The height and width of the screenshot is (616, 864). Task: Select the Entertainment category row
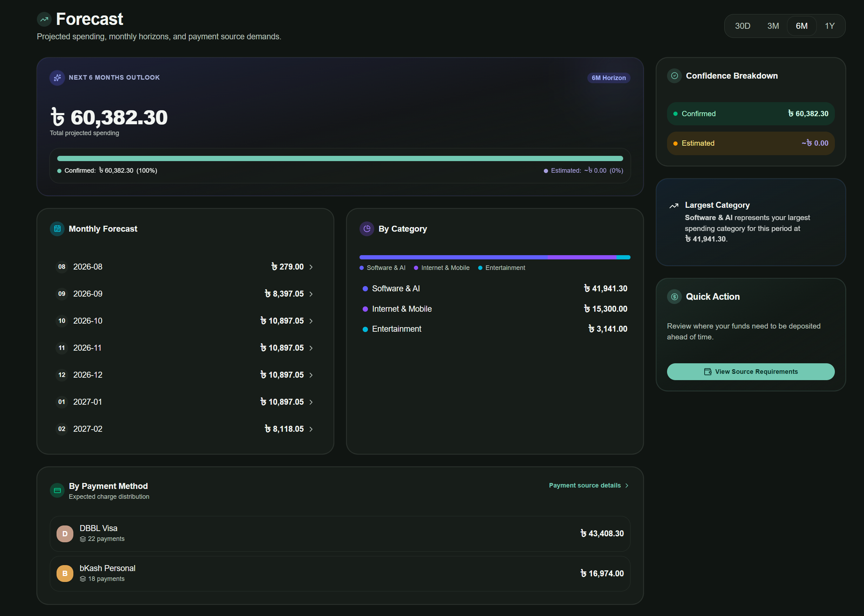coord(495,329)
